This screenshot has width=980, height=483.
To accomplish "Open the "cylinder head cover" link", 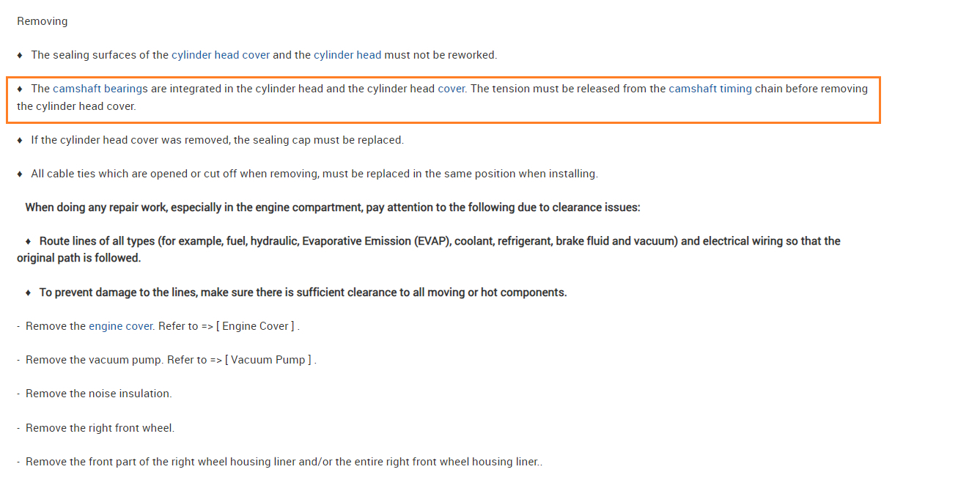I will point(221,55).
